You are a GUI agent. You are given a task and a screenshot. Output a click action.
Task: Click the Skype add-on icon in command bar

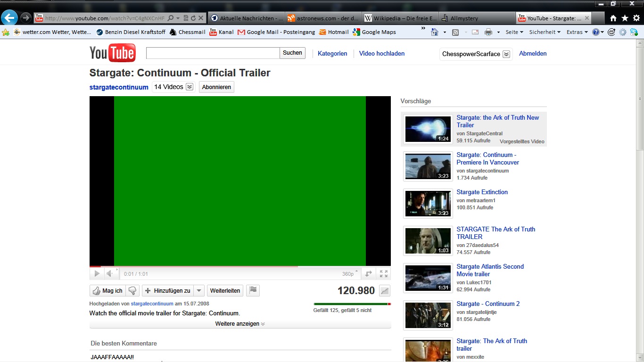tap(634, 32)
